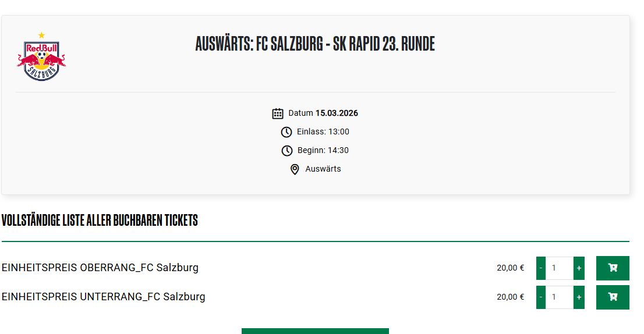Screen dimensions: 644x334
Task: Increase Oberrang ticket quantity with plus
Action: click(579, 268)
